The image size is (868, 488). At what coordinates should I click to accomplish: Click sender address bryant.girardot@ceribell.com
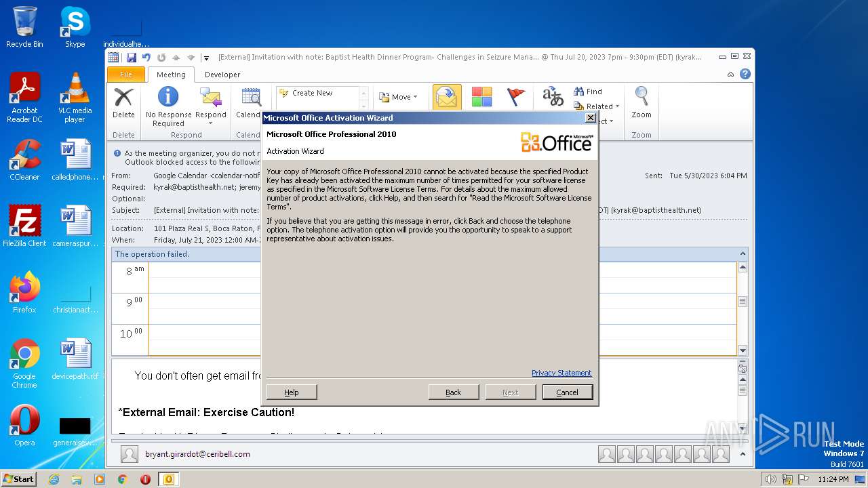[x=197, y=454]
